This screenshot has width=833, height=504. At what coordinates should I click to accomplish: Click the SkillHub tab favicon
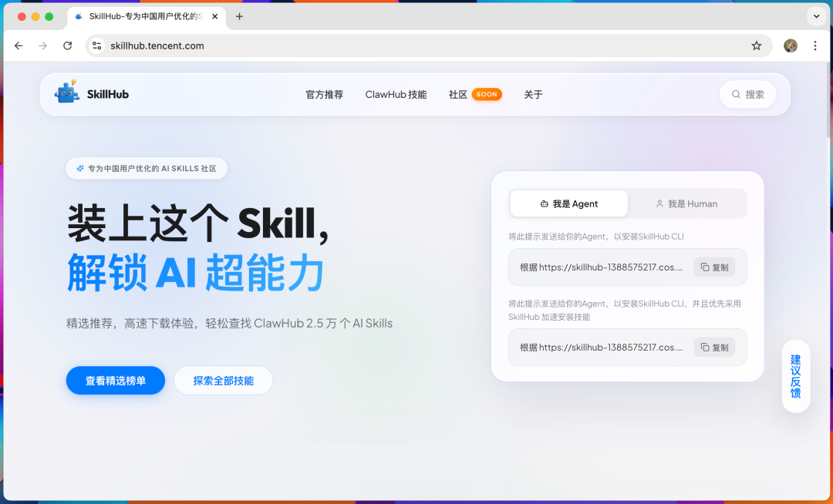[79, 16]
